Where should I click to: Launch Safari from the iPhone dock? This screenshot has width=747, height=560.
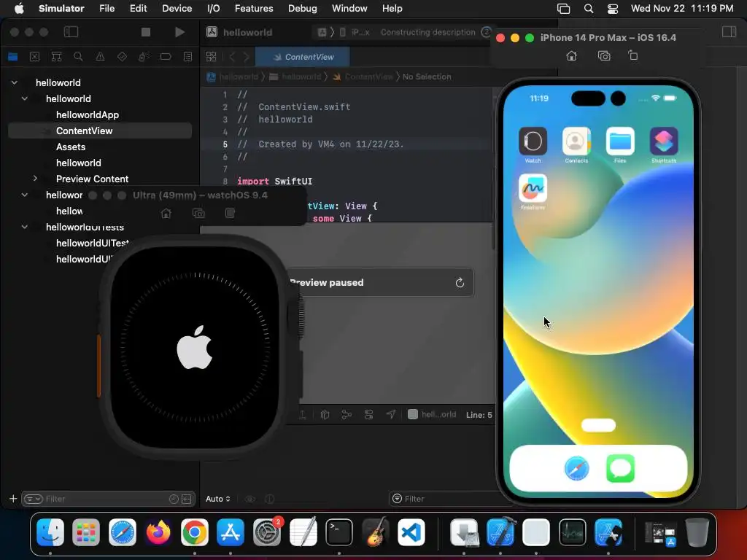pyautogui.click(x=576, y=469)
